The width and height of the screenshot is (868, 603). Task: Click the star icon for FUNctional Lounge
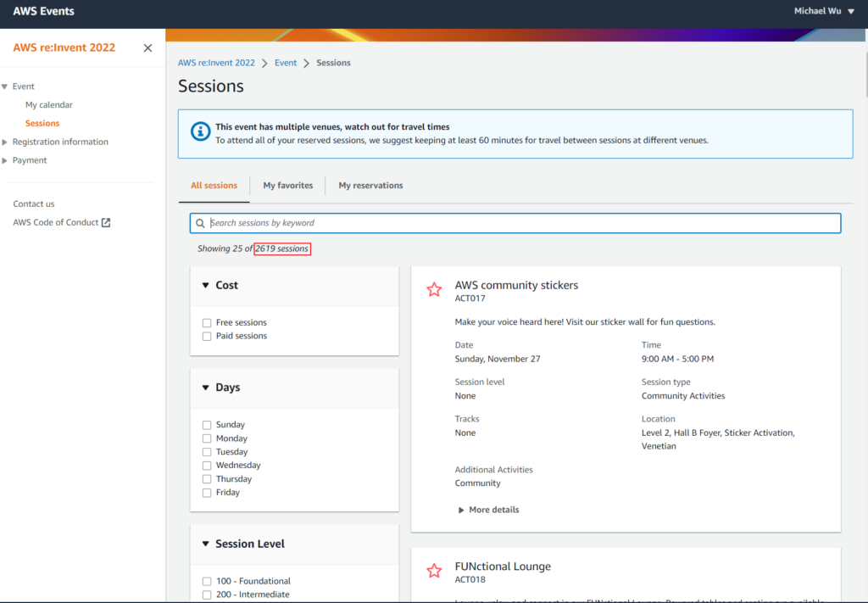pos(434,571)
